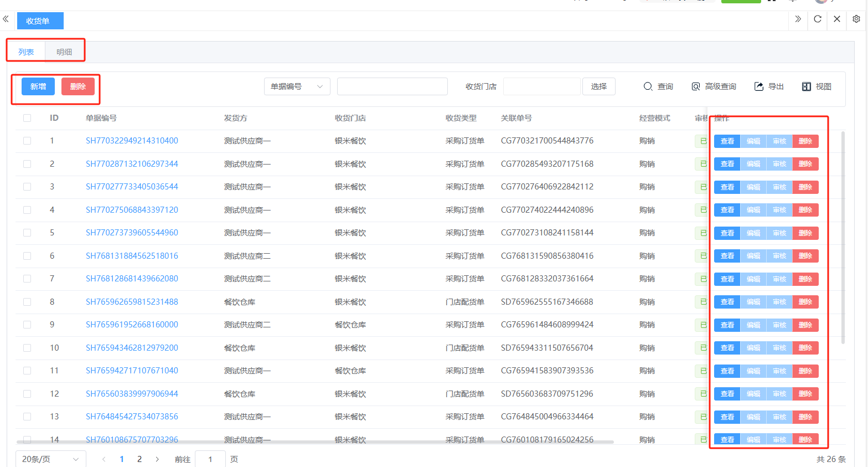The width and height of the screenshot is (868, 467).
Task: Check the select-all header checkbox
Action: [27, 118]
